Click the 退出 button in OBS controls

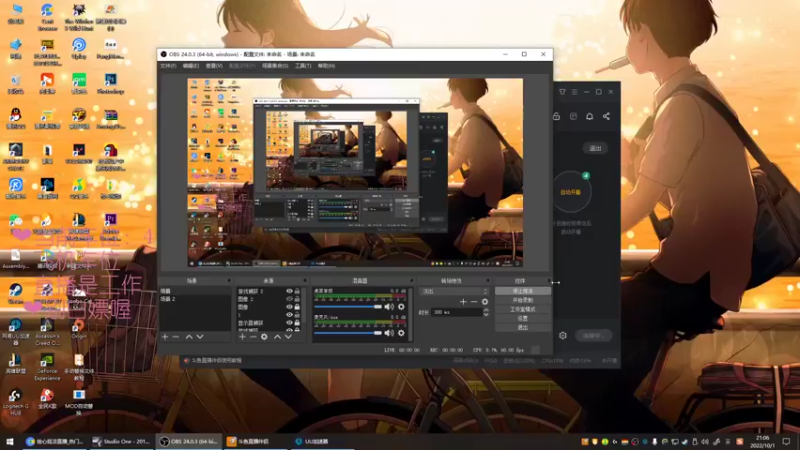pos(522,328)
